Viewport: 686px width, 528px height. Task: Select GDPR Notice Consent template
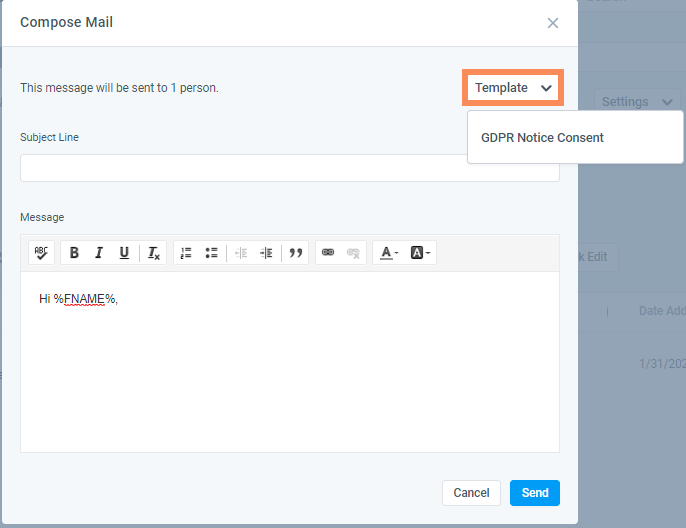tap(542, 138)
